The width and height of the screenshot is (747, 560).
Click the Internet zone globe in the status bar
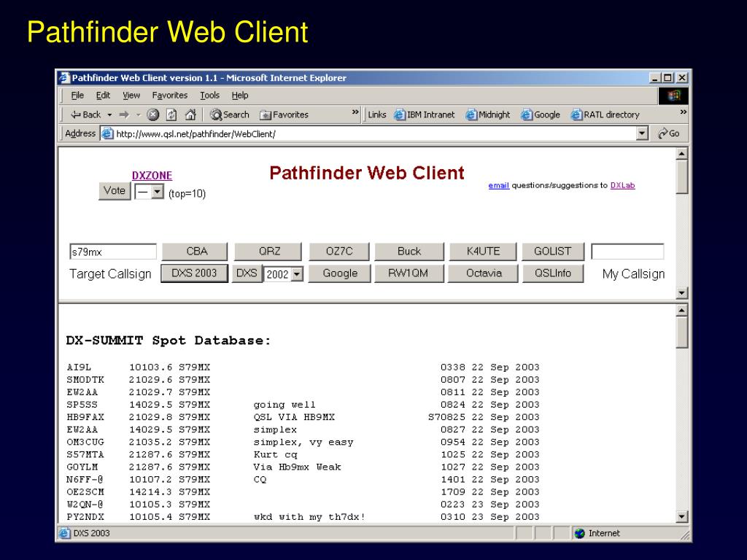580,533
